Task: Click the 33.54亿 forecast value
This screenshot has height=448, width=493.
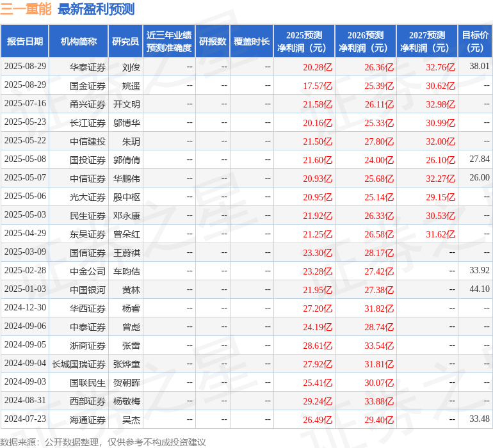Action: click(379, 345)
